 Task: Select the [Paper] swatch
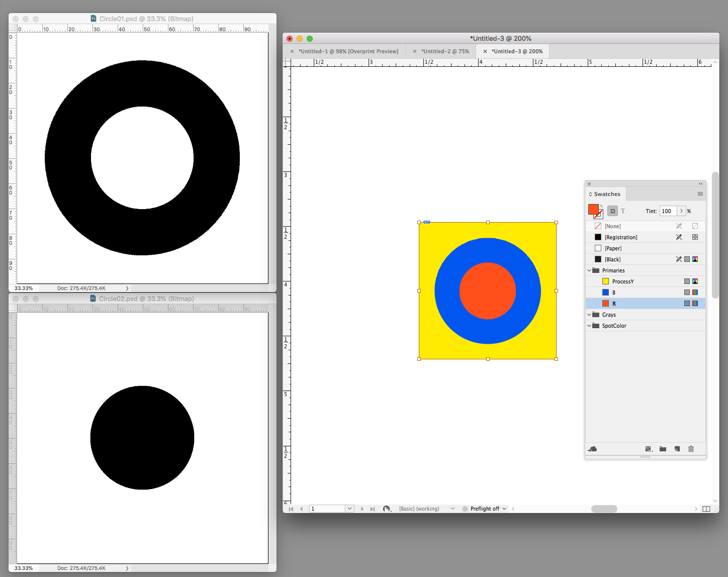coord(646,248)
